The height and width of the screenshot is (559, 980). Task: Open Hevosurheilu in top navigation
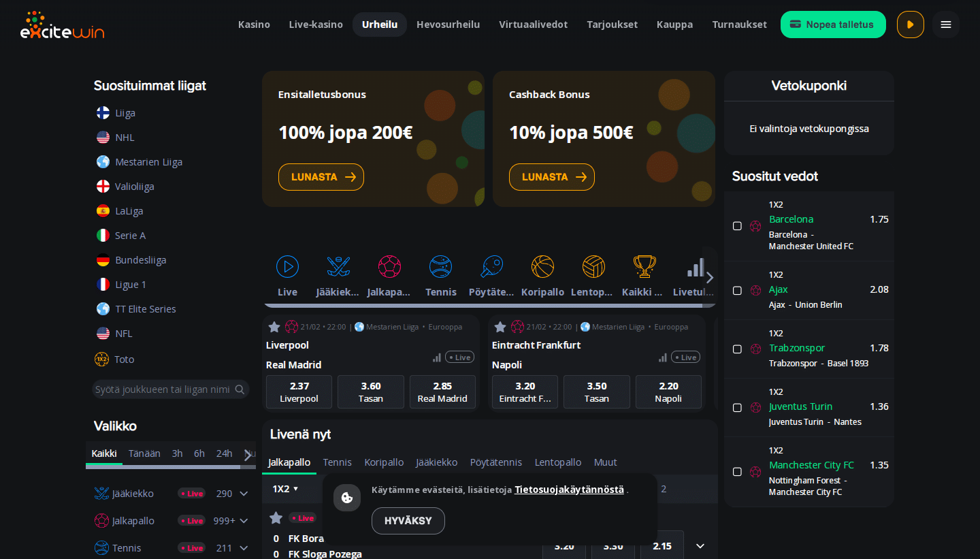point(448,25)
